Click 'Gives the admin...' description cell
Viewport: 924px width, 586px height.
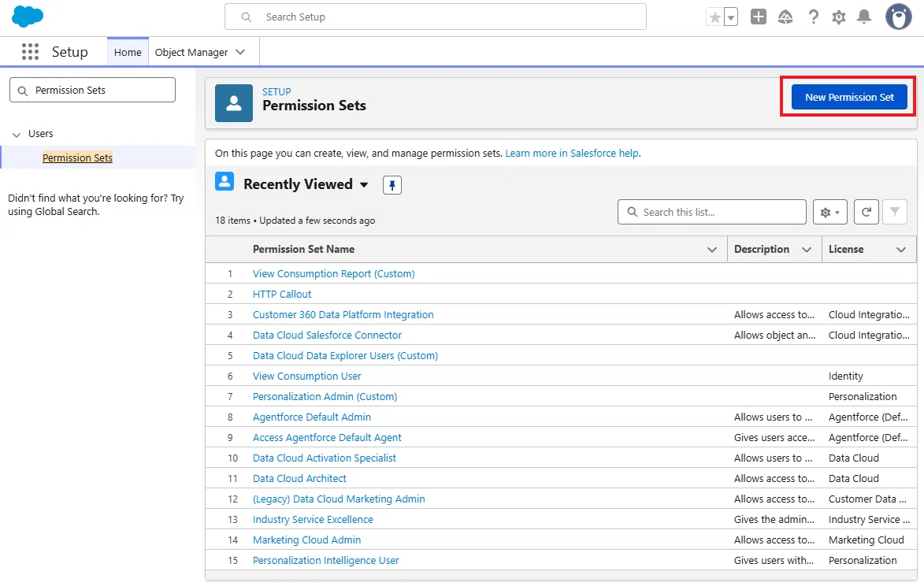[x=774, y=520]
